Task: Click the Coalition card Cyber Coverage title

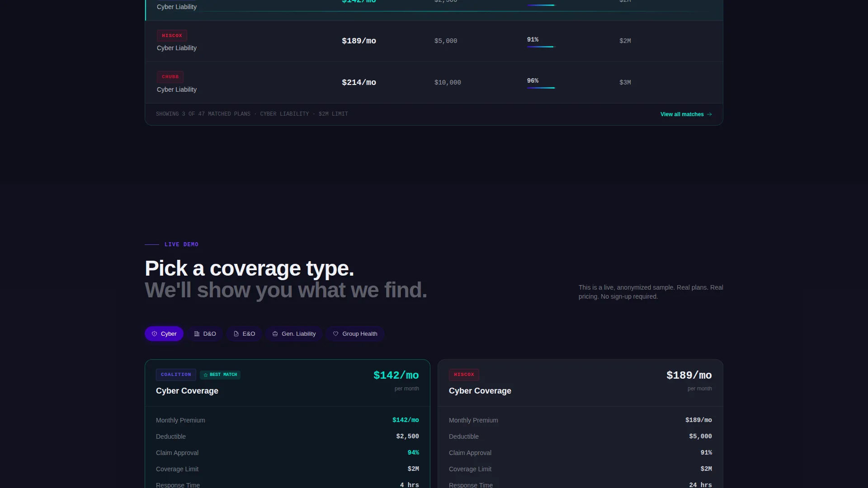Action: (x=187, y=391)
